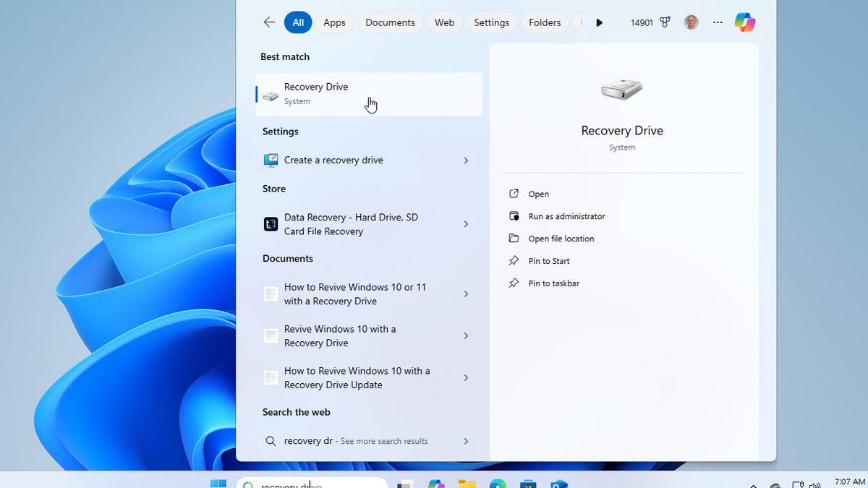The height and width of the screenshot is (488, 868).
Task: Click the back arrow in search panel
Action: (269, 22)
